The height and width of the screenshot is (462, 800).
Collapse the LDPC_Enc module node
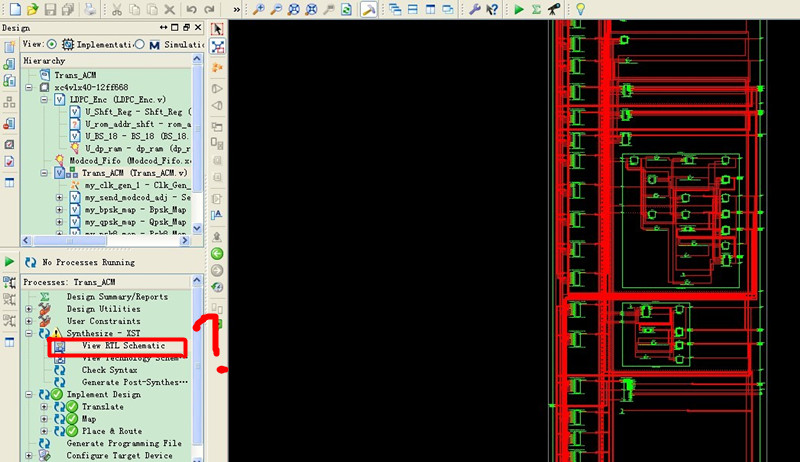pyautogui.click(x=44, y=99)
